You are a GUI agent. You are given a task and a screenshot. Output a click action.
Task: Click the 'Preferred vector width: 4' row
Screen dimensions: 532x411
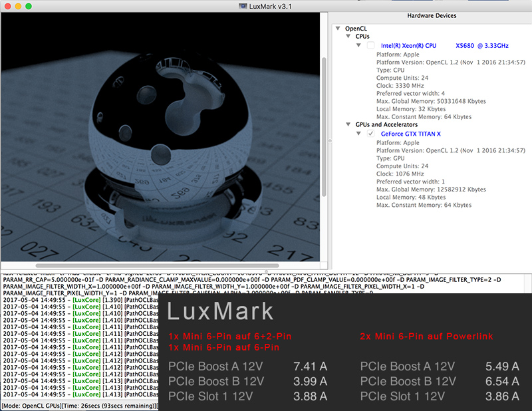click(x=410, y=93)
